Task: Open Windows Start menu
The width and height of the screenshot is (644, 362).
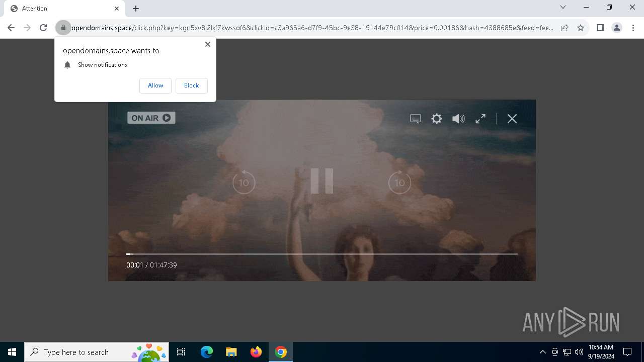Action: (12, 352)
